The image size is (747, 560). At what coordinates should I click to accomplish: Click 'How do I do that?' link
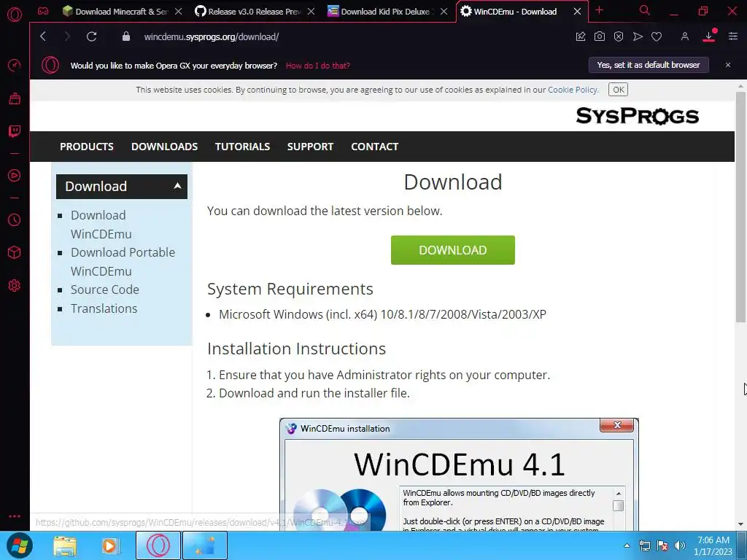click(318, 66)
